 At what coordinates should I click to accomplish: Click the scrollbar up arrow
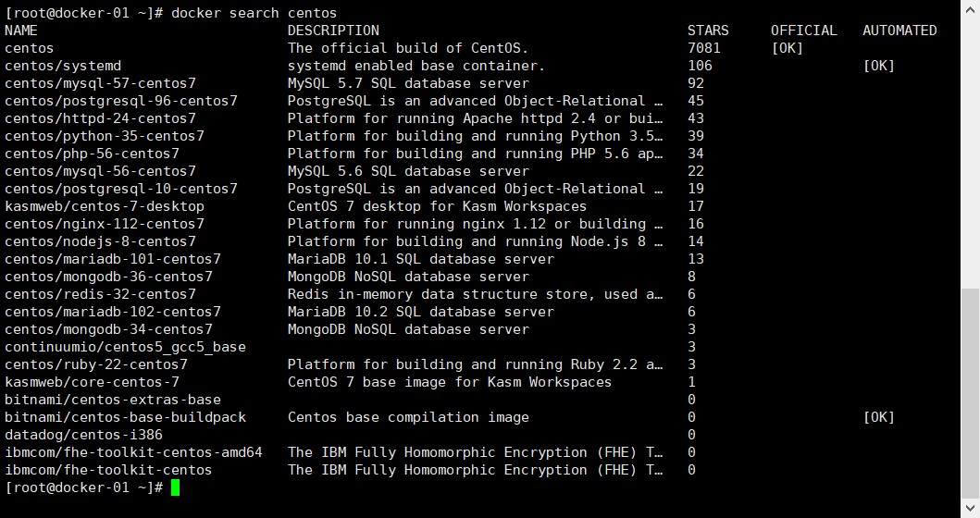(970, 7)
